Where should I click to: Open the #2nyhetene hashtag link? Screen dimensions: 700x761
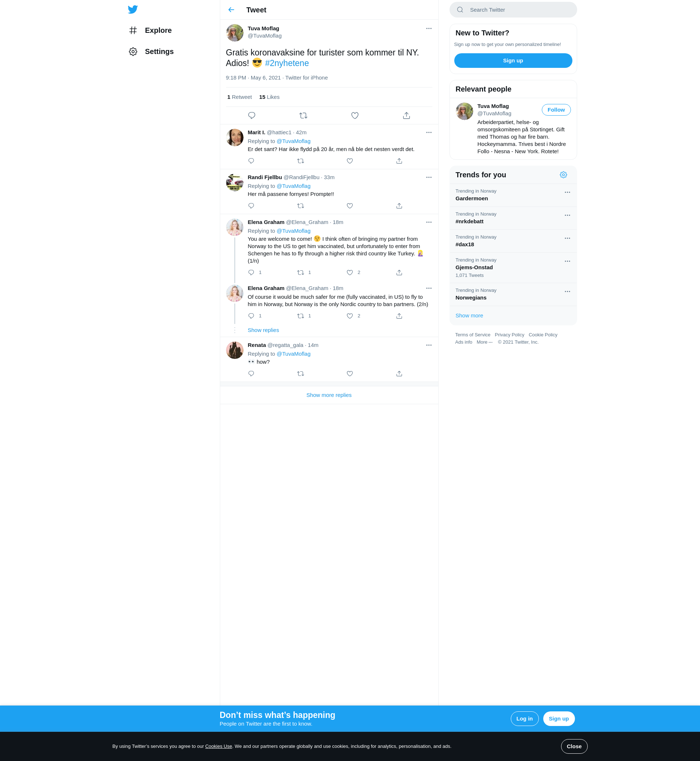point(287,63)
